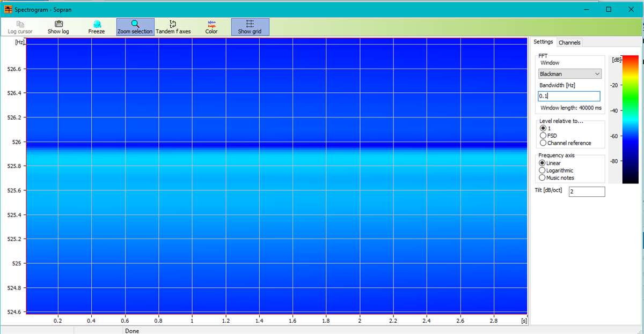Toggle the Zoom selection tool

(135, 27)
